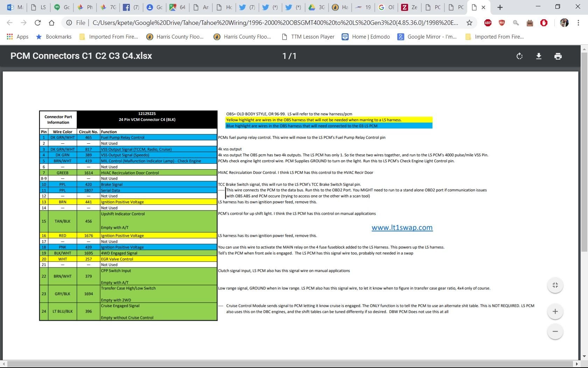Click the fit-to-page button
This screenshot has height=368, width=588.
(555, 285)
